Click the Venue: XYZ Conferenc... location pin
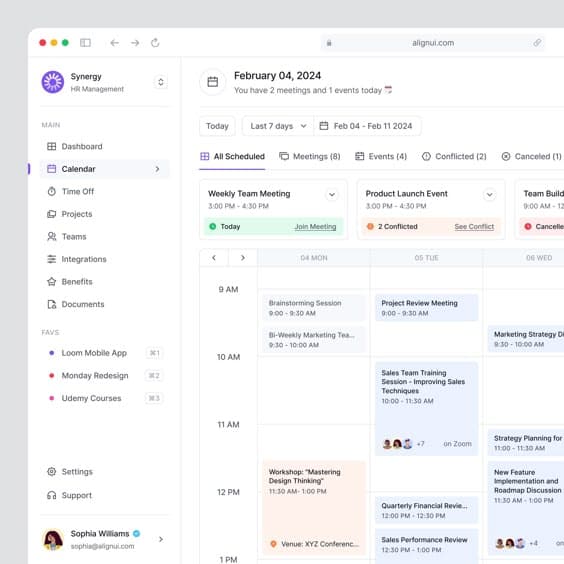The height and width of the screenshot is (564, 564). [x=273, y=544]
